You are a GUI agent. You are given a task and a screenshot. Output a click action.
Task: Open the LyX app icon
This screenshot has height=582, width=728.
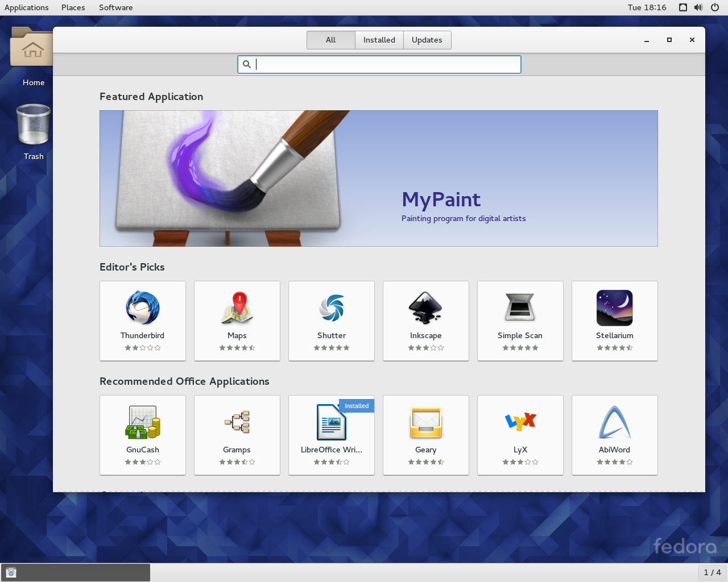point(520,421)
